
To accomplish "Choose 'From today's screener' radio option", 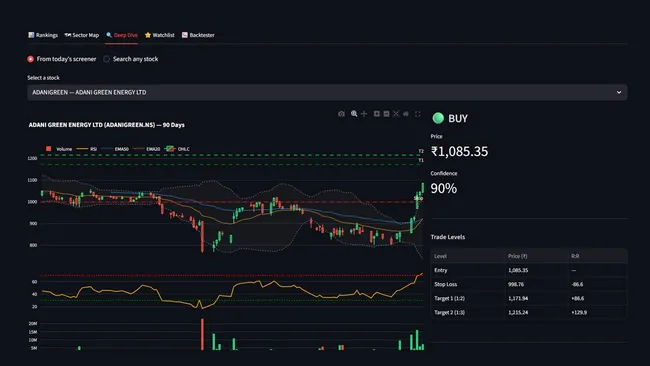I will tap(62, 59).
